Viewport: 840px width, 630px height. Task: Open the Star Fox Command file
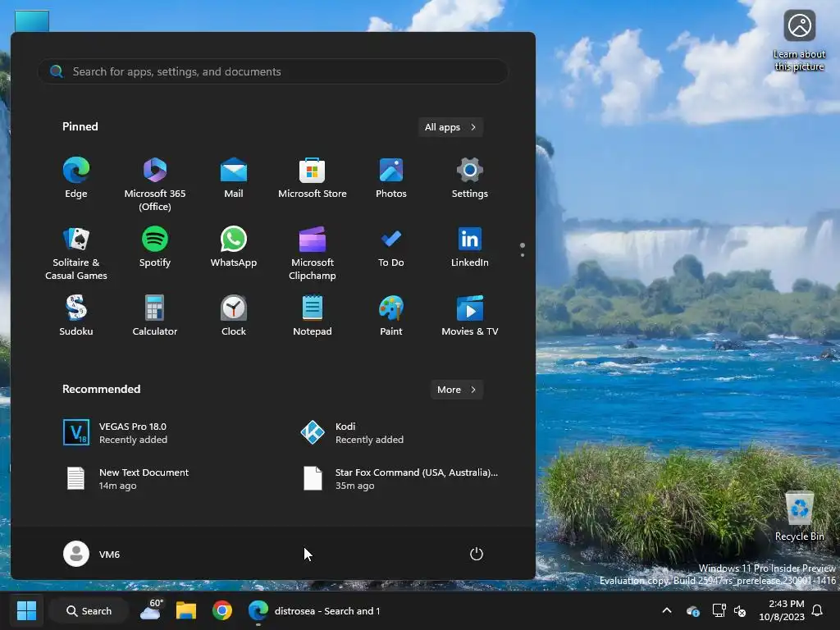[x=399, y=479]
